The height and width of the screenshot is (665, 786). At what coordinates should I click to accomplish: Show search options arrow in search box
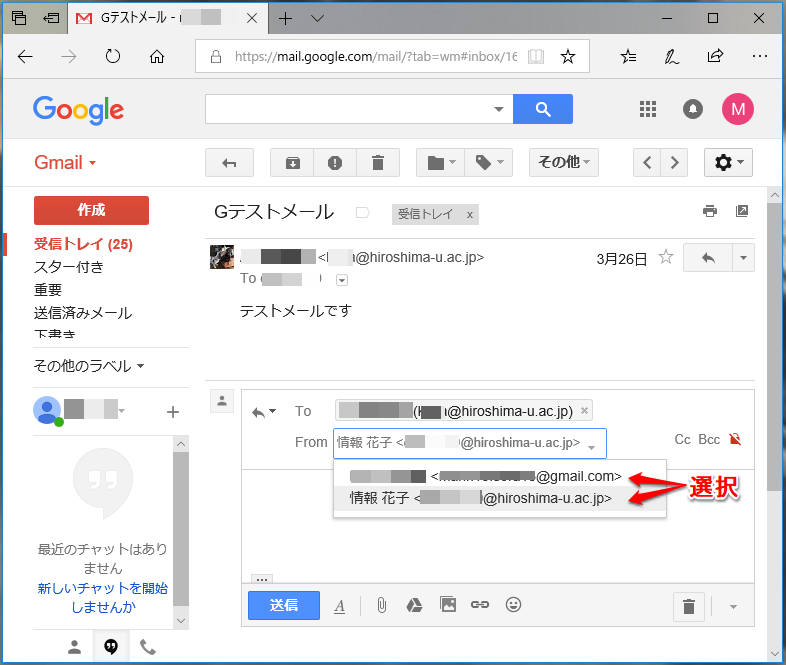tap(499, 109)
